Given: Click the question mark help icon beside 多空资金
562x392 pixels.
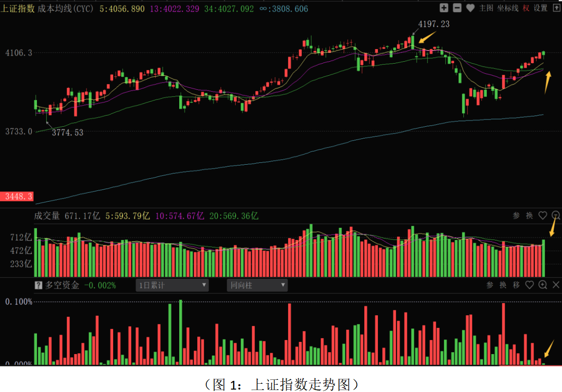Looking at the screenshot, I should [x=38, y=285].
